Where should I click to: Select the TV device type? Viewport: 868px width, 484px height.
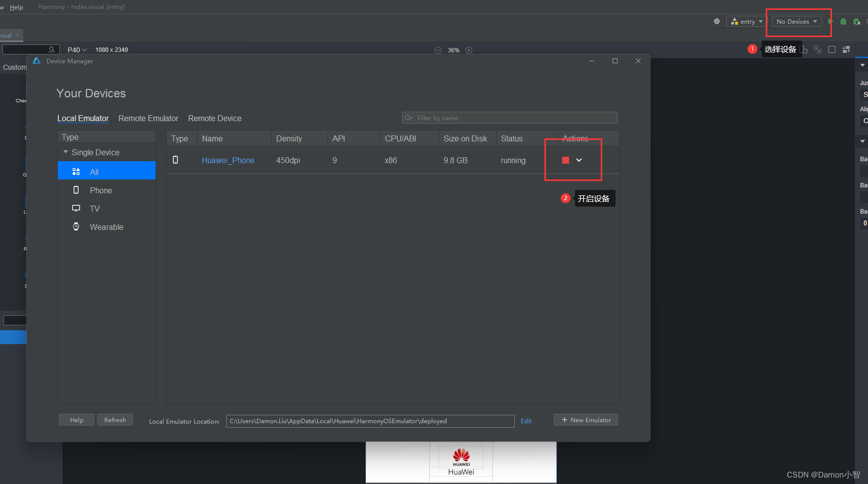94,209
